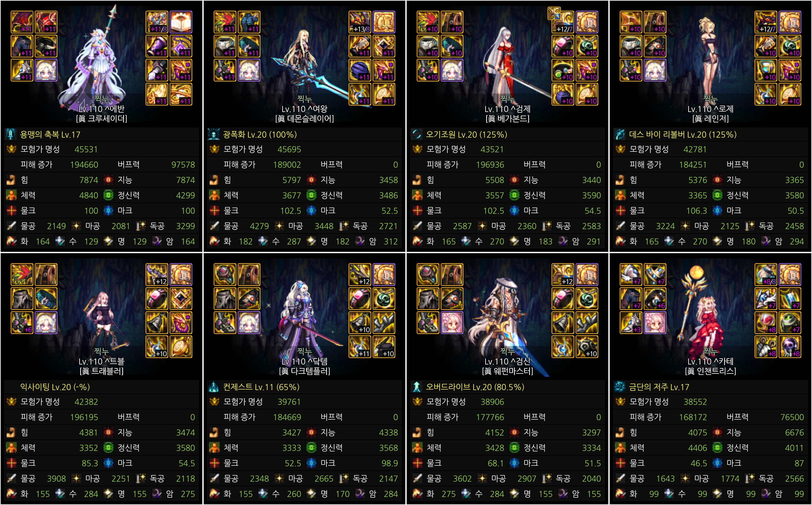This screenshot has width=812, height=505.
Task: Click the +12/7 weapon slot on 로제 card
Action: click(766, 22)
